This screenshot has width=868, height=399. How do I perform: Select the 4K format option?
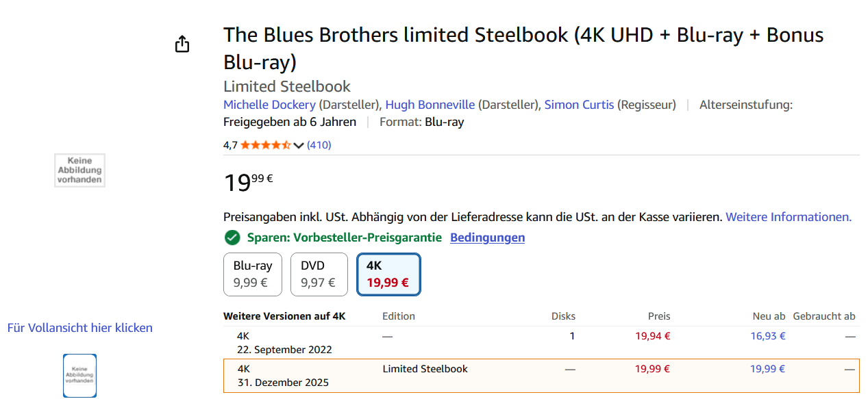(388, 274)
